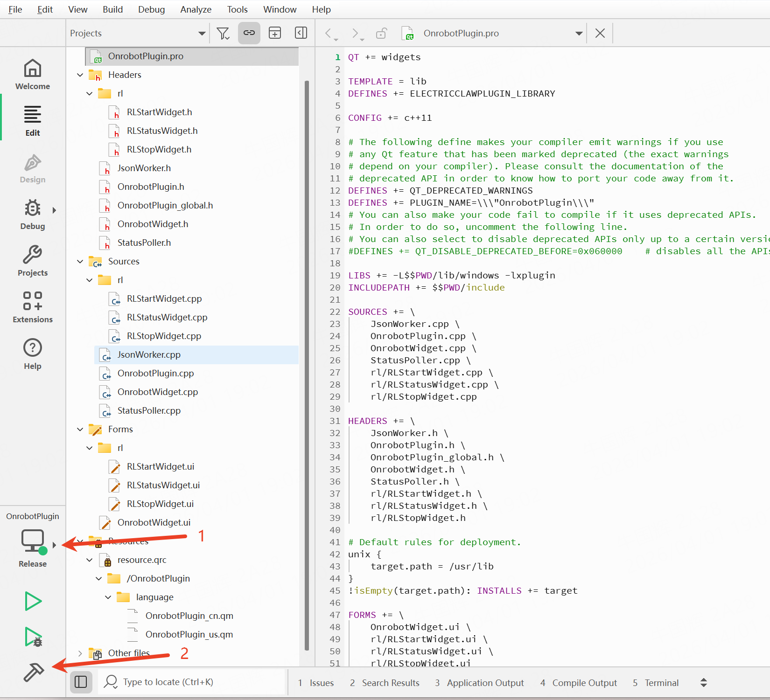Open the Welcome mode
The height and width of the screenshot is (700, 770).
click(x=32, y=74)
